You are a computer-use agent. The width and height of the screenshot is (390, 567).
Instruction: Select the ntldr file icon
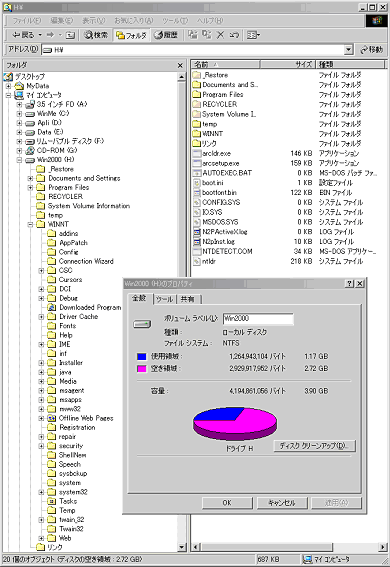click(197, 261)
